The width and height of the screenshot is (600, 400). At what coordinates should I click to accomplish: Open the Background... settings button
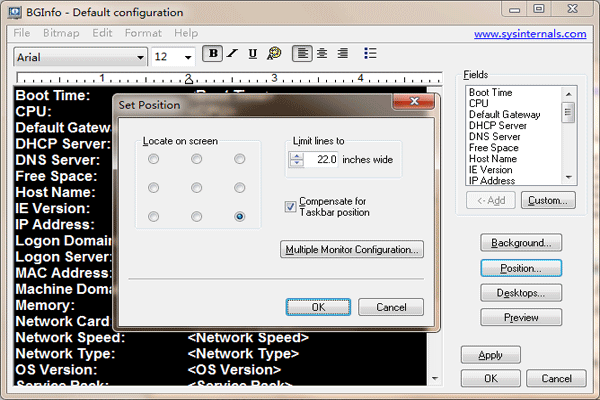521,243
